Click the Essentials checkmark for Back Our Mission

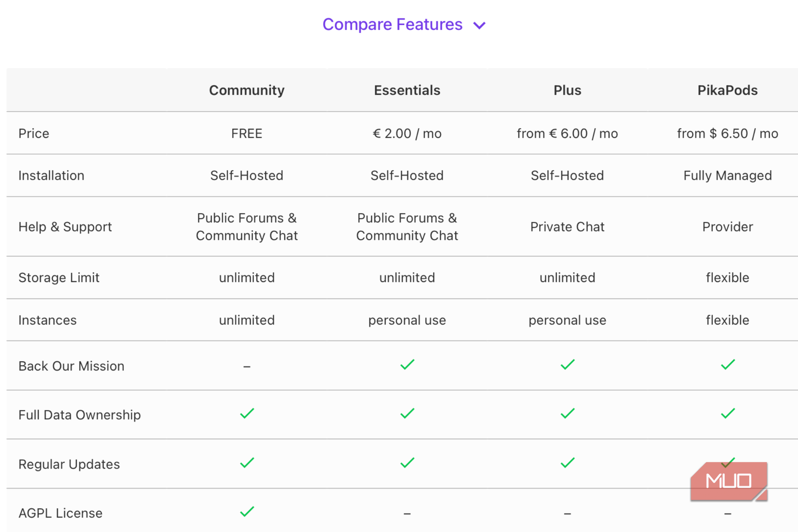(407, 365)
